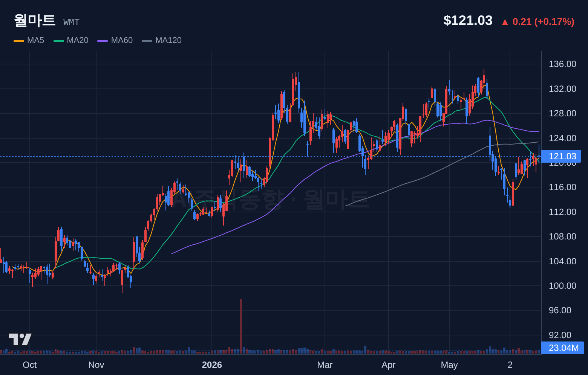
Task: Click the 월마트 stock name title
Action: point(35,20)
